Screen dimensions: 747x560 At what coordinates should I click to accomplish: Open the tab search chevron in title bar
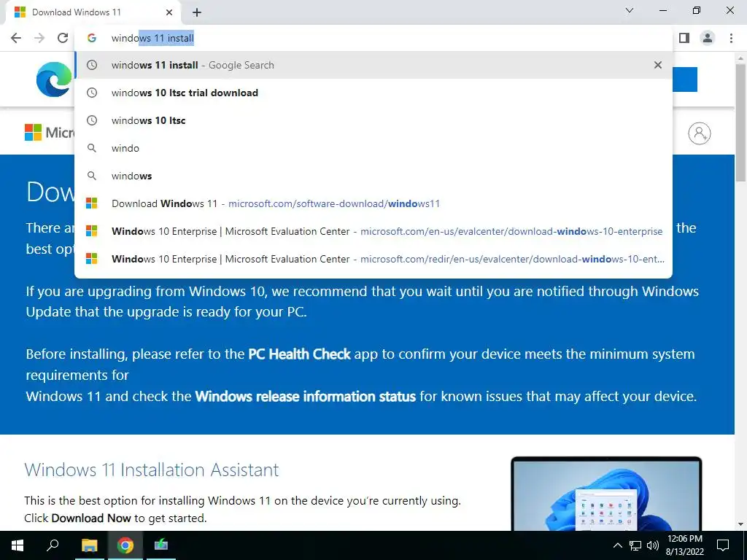pos(630,10)
